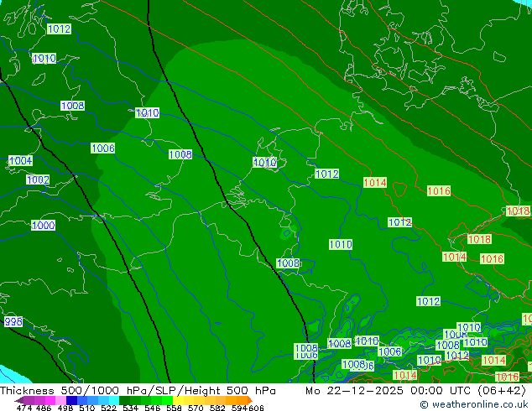532x411 pixels.
Task: Select the brightest lime green legend swatch
Action: 167,400
